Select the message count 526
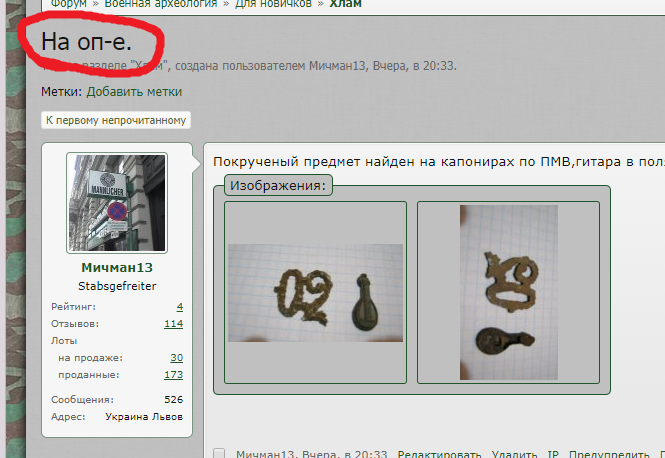Screen dimensions: 665x458 [x=173, y=399]
